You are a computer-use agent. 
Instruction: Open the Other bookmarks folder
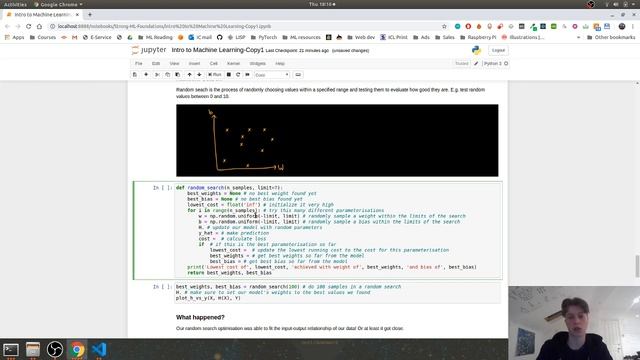(611, 37)
